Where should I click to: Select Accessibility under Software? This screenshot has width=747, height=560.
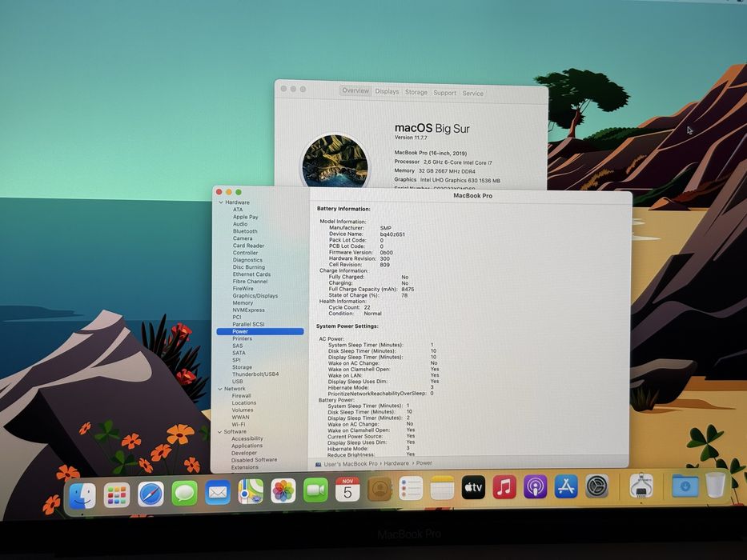pos(247,438)
